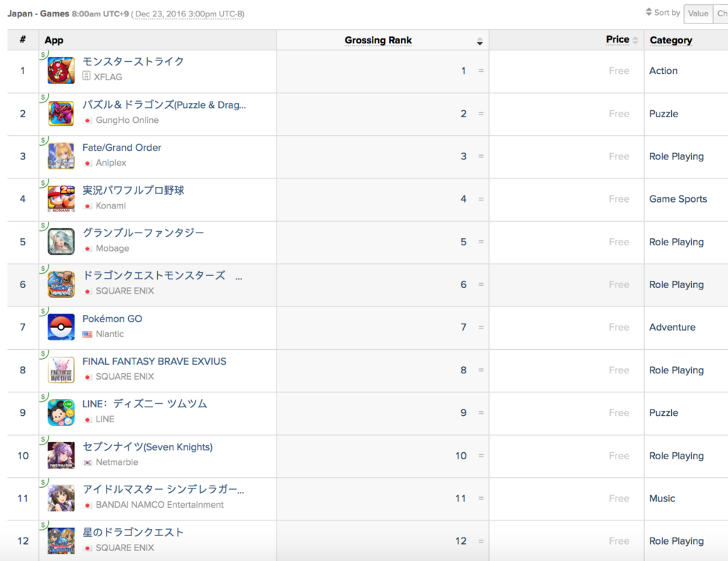
Task: Open the FINAL FANTASY BRAVE EXVIUS app icon
Action: tap(61, 370)
